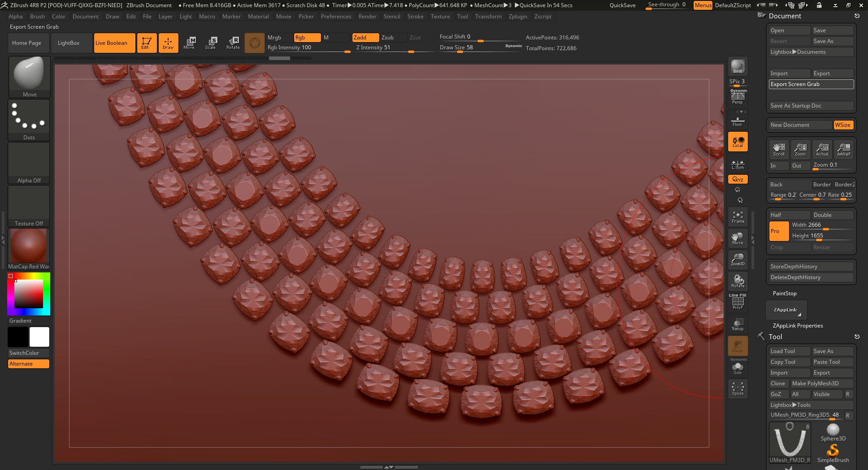The height and width of the screenshot is (470, 868).
Task: Click the Zoom document icon
Action: [x=800, y=149]
